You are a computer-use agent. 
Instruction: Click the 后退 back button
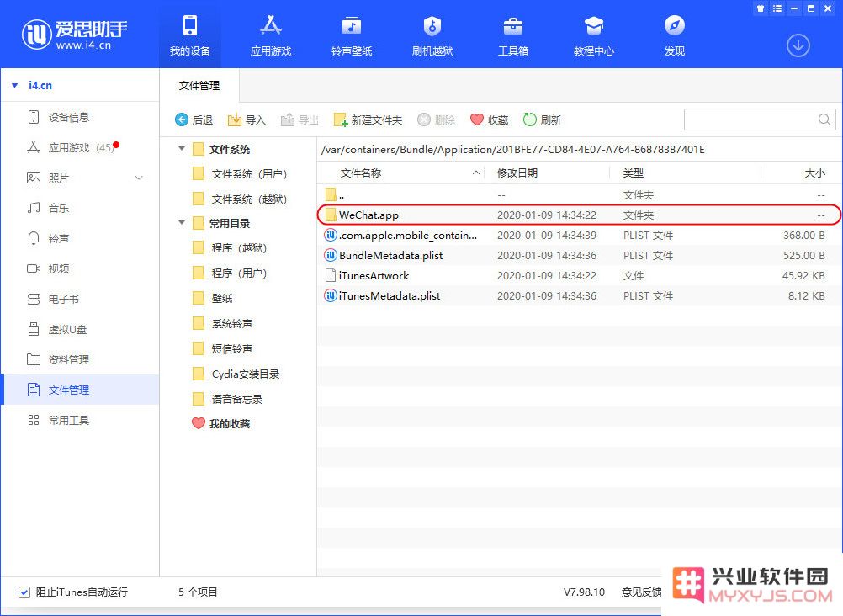pyautogui.click(x=194, y=119)
